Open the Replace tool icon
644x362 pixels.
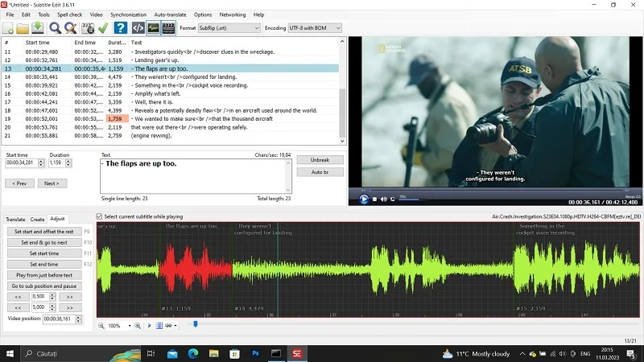(71, 28)
